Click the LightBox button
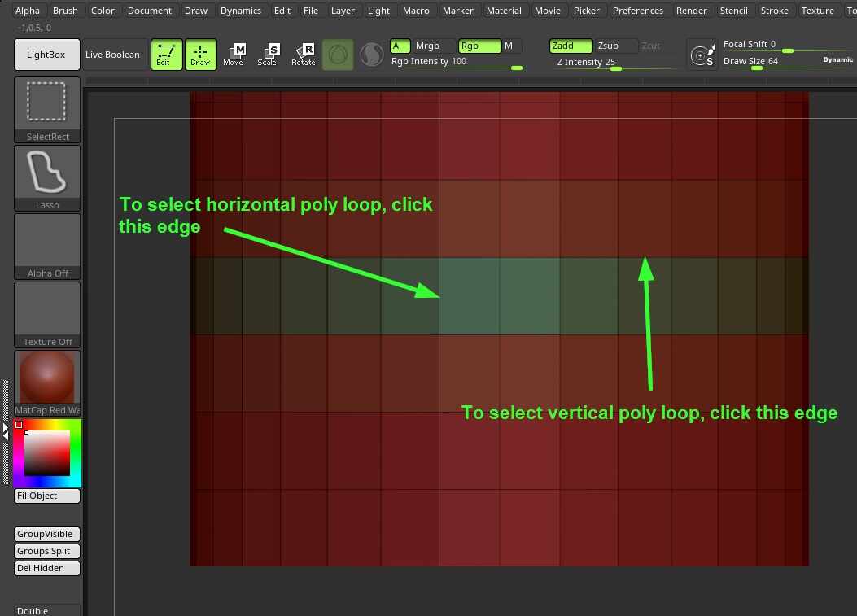The width and height of the screenshot is (857, 616). (46, 55)
